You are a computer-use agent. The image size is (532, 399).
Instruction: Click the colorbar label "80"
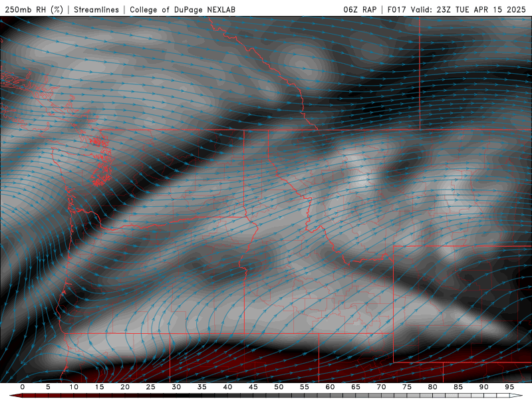click(x=432, y=387)
